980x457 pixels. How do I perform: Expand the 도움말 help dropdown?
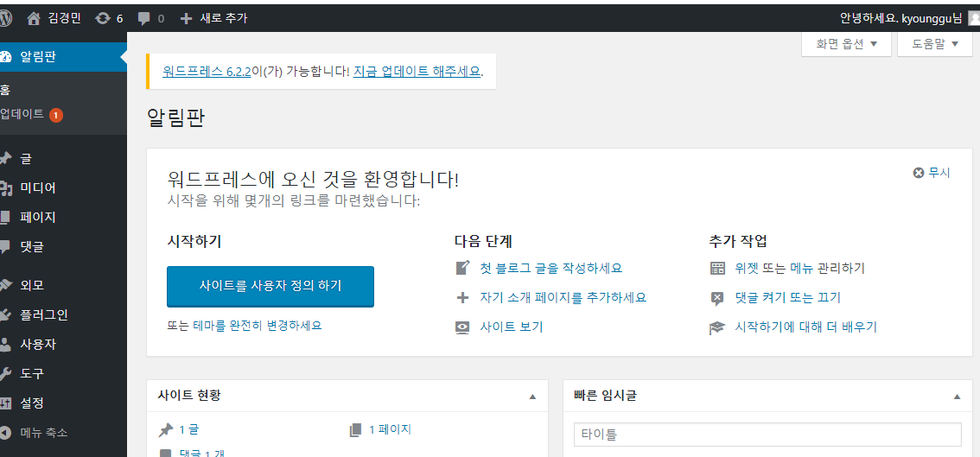pyautogui.click(x=934, y=44)
